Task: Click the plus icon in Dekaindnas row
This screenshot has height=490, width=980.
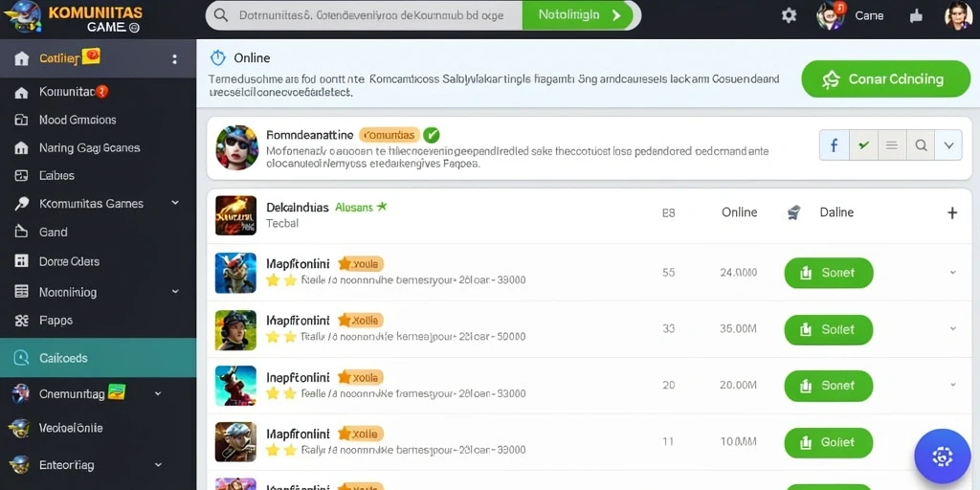Action: point(952,213)
